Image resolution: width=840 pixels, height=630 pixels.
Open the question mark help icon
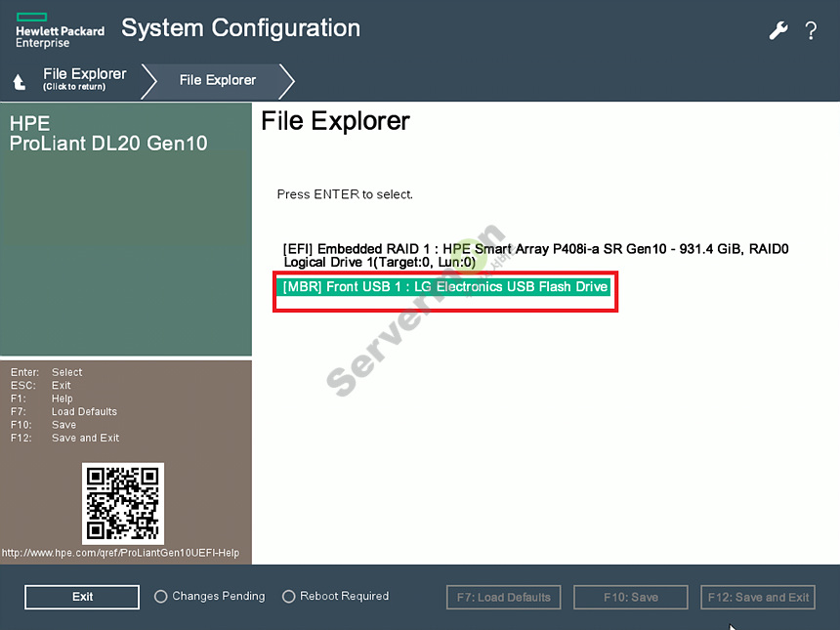point(811,31)
